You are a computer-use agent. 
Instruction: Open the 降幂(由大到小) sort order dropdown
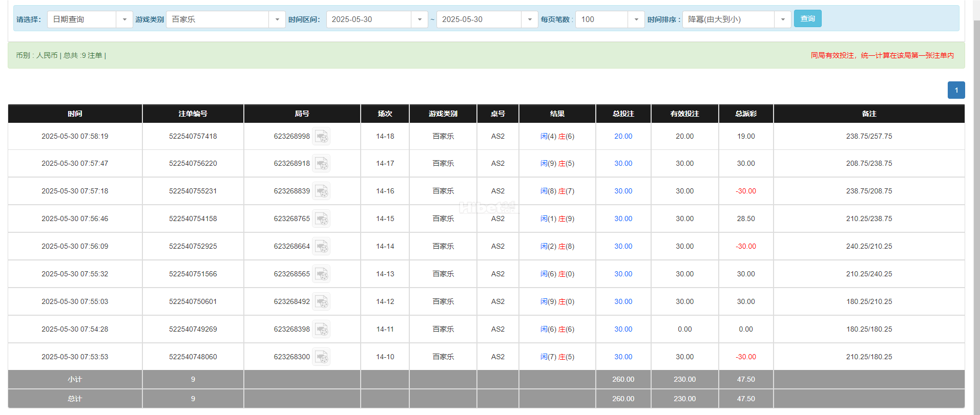pos(782,19)
